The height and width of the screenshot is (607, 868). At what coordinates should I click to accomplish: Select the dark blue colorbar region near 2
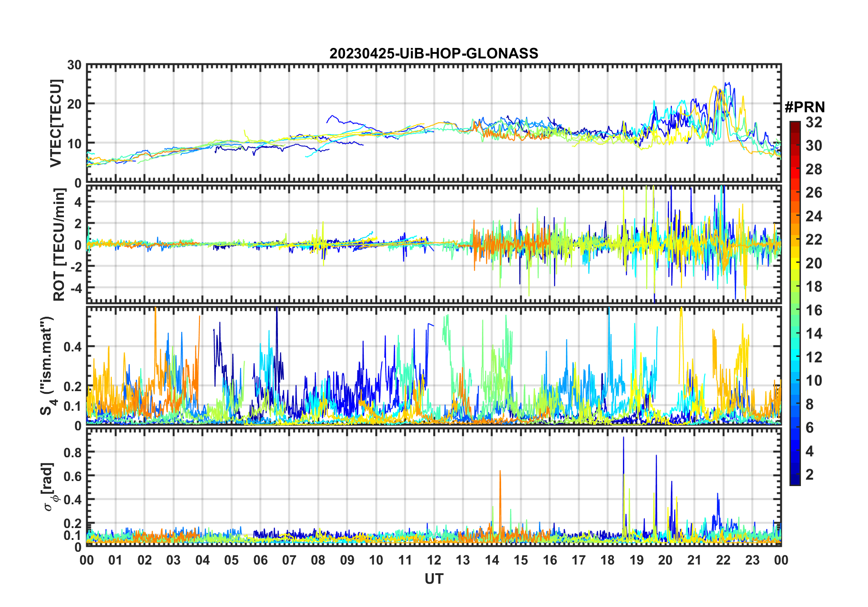(795, 474)
